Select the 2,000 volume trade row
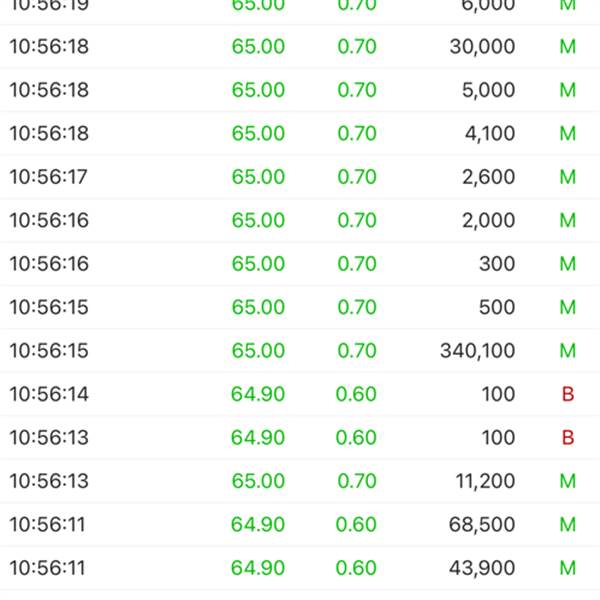600x600 pixels. (x=300, y=220)
